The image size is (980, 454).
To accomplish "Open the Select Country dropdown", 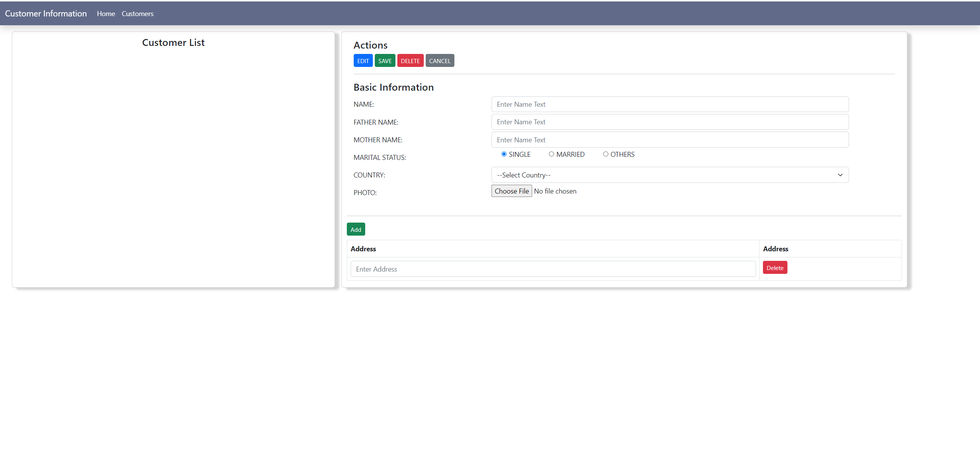I will 670,175.
